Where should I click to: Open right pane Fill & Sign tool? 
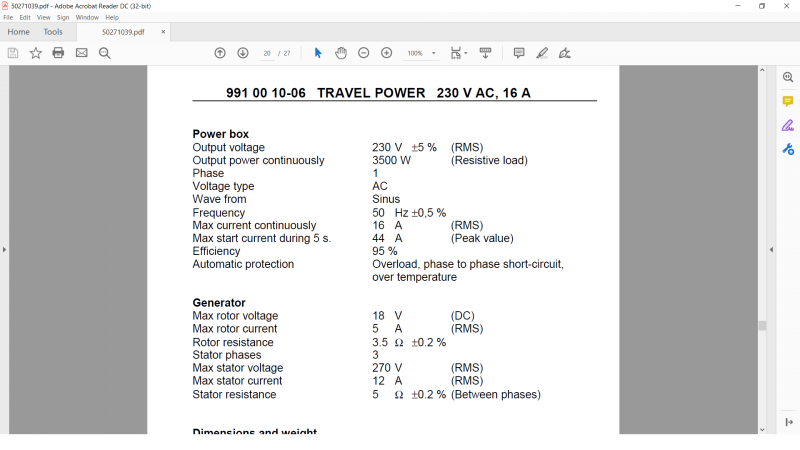(x=788, y=126)
